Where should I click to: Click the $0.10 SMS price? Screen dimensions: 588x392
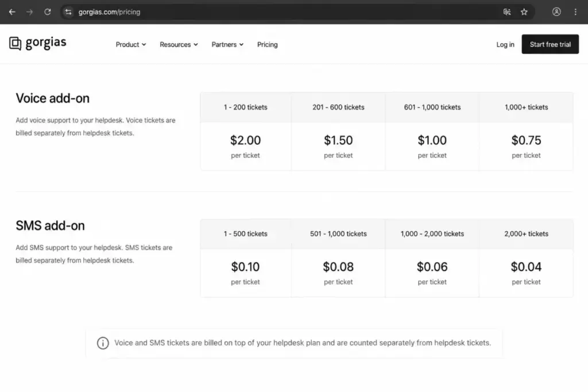245,267
